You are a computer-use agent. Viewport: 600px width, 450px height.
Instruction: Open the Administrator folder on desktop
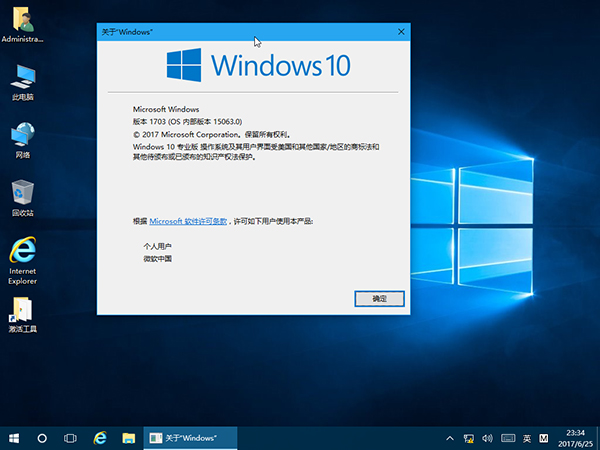pos(22,21)
